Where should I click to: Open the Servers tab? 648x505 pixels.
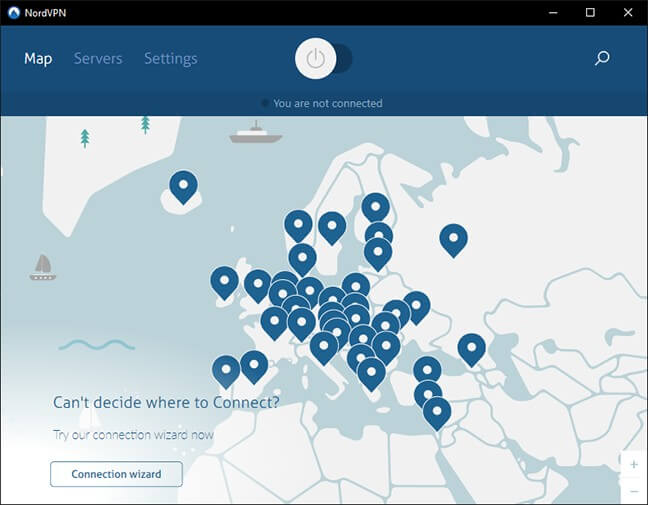98,58
